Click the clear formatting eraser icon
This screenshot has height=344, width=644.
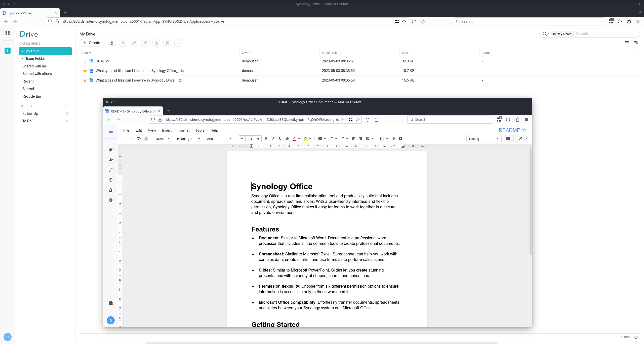146,139
